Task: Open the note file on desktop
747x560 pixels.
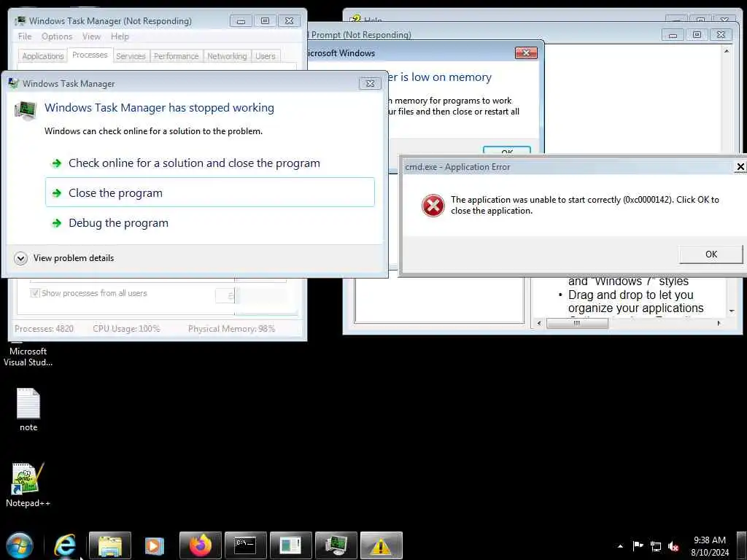Action: pyautogui.click(x=28, y=410)
